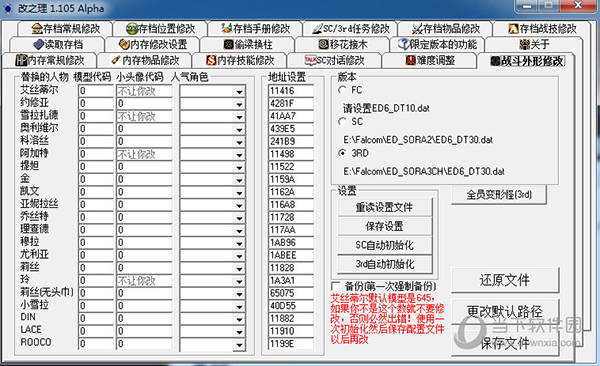600x366 pixels.
Task: Select the 3RD version radio button
Action: coord(342,153)
